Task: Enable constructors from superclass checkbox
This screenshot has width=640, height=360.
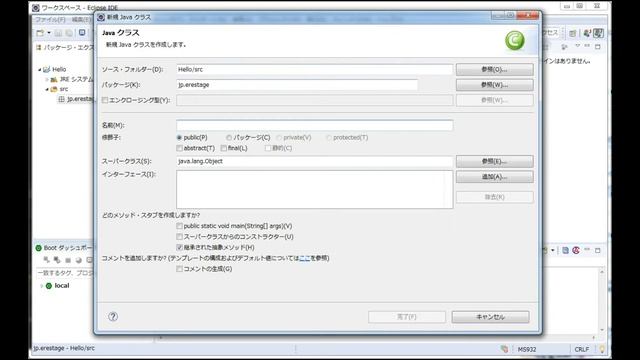Action: [179, 237]
